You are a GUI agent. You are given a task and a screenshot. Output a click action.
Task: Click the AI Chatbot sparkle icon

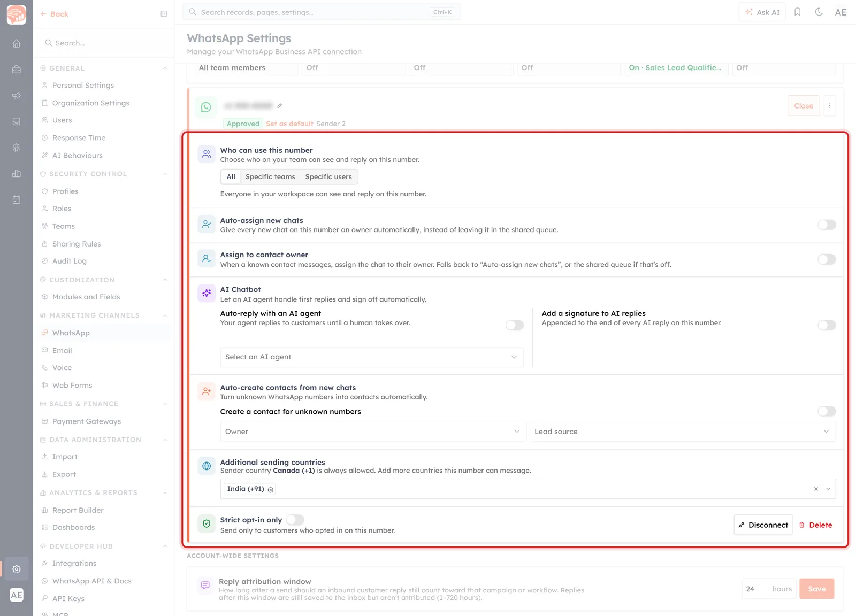[207, 293]
